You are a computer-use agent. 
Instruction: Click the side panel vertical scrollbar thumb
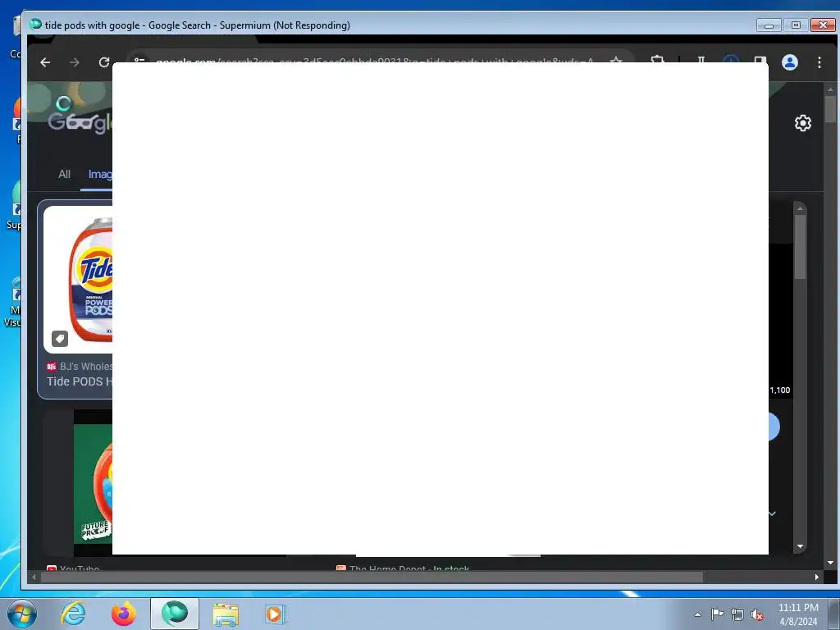tap(800, 247)
